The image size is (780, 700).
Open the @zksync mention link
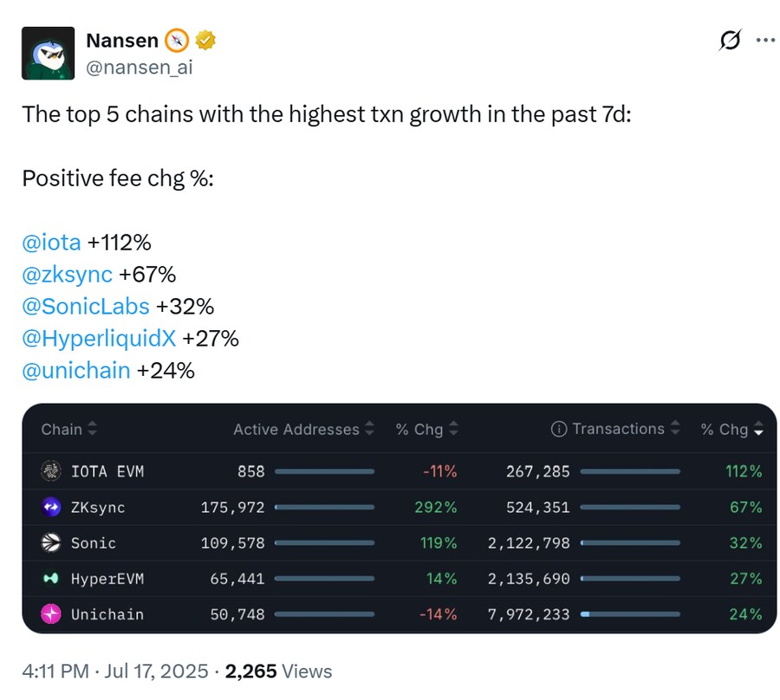(x=67, y=274)
